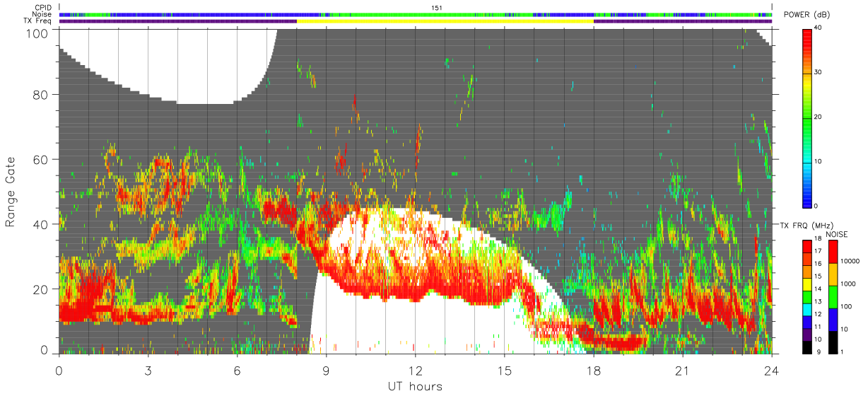The image size is (868, 401).
Task: Click the 21 tick on UT hours axis
Action: (682, 370)
